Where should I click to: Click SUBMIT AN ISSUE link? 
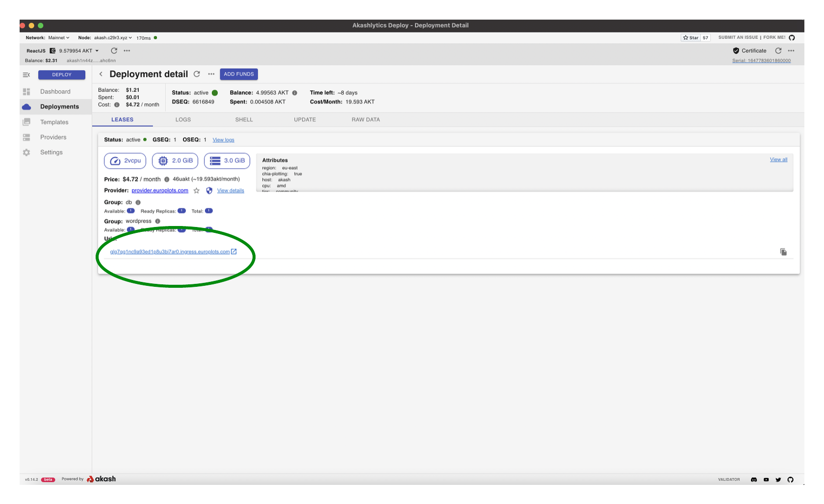738,38
